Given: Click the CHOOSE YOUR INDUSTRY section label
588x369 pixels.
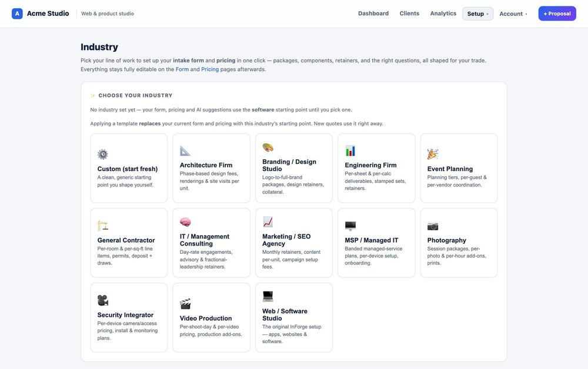Looking at the screenshot, I should (135, 96).
